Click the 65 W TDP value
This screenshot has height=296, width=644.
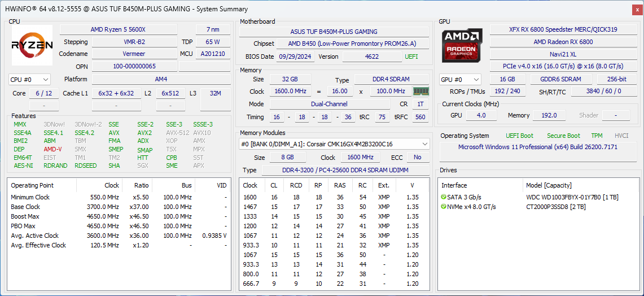(x=213, y=42)
